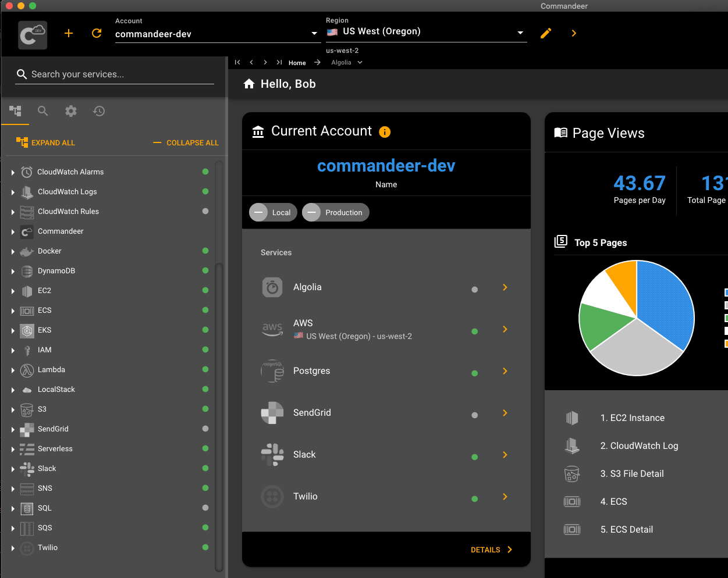Viewport: 728px width, 578px height.
Task: Click the home icon beside Hello, Bob
Action: pos(249,84)
